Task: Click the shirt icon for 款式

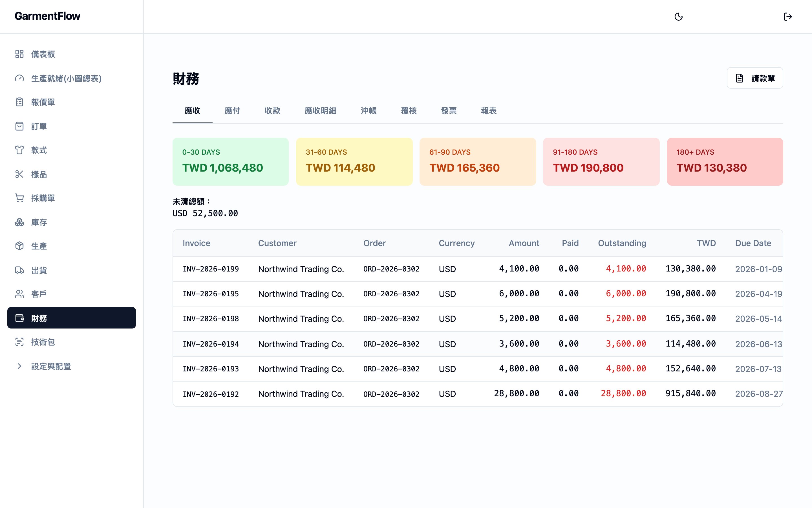Action: (x=19, y=150)
